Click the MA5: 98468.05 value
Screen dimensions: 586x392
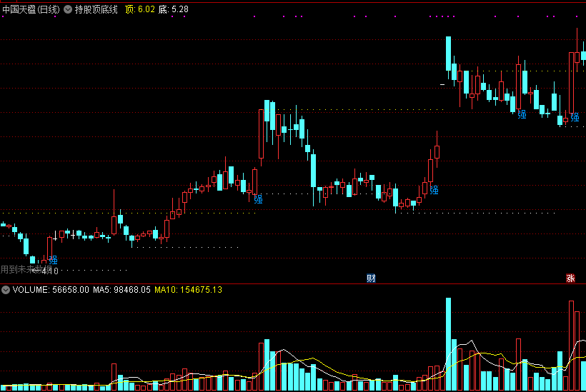[121, 290]
